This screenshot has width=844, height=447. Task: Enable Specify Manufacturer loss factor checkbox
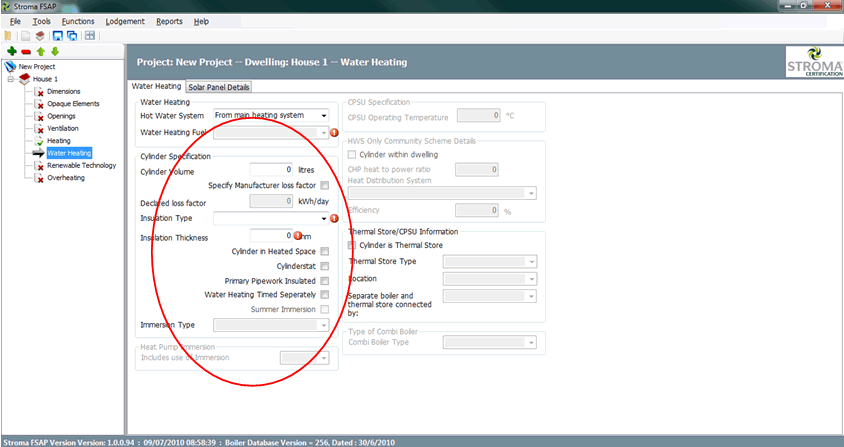coord(325,185)
